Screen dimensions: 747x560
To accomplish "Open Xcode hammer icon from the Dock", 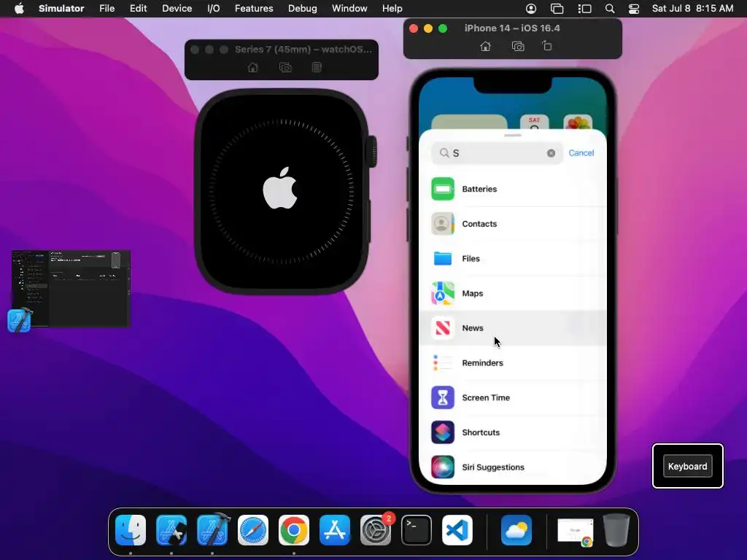I will click(x=212, y=530).
